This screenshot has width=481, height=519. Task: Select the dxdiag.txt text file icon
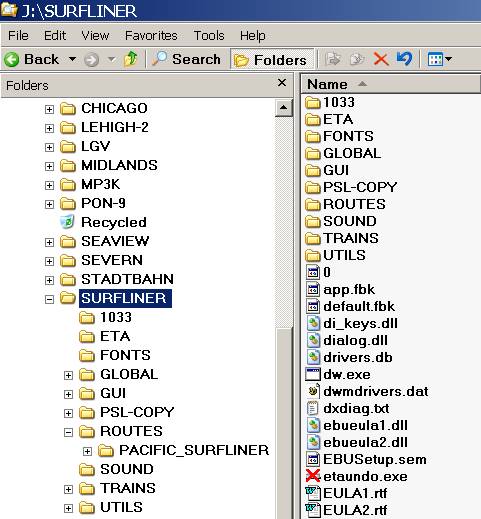(x=313, y=408)
